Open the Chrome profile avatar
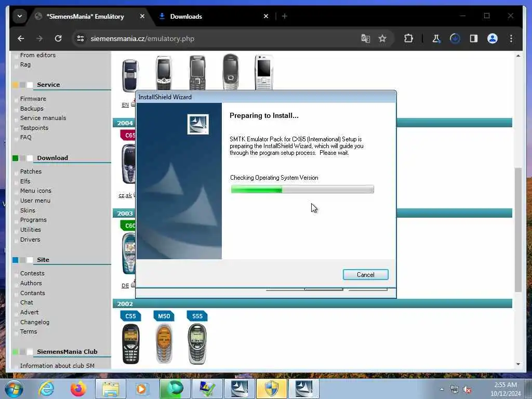Image resolution: width=532 pixels, height=399 pixels. pyautogui.click(x=493, y=38)
